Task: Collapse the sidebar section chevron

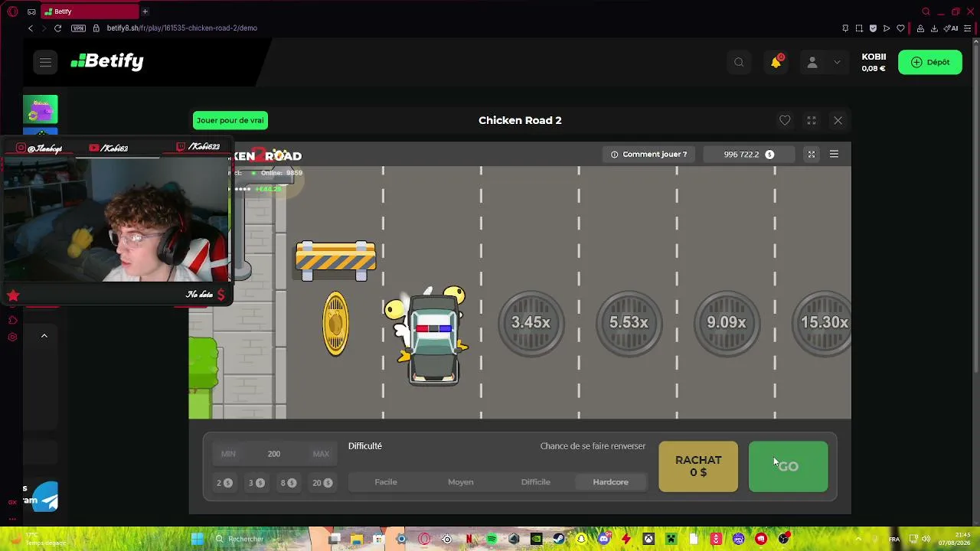Action: [44, 336]
